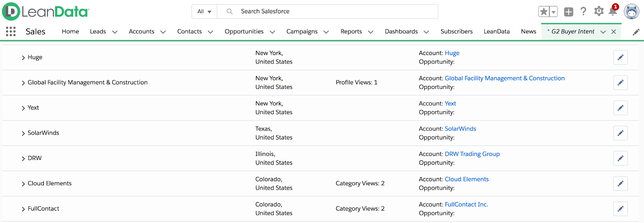Click Texas, United States location text
The width and height of the screenshot is (644, 223).
pyautogui.click(x=274, y=133)
